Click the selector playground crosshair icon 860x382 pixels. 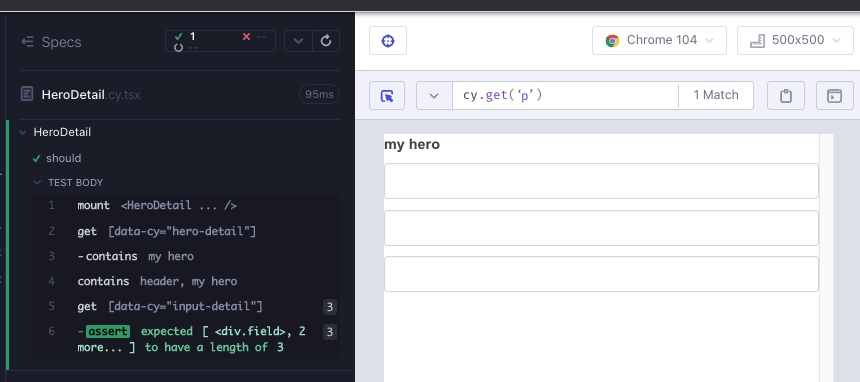tap(388, 41)
